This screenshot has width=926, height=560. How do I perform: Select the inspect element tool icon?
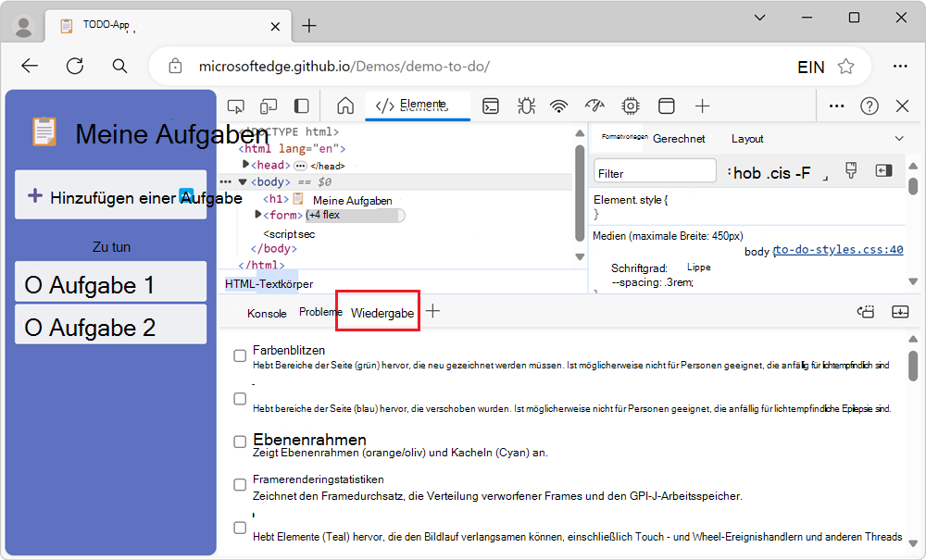[x=237, y=106]
